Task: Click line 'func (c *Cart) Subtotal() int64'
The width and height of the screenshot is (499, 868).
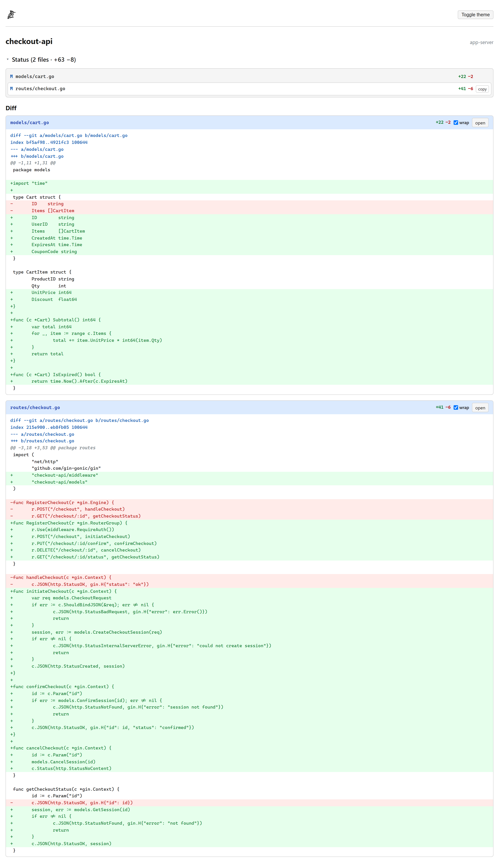Action: tap(249, 320)
